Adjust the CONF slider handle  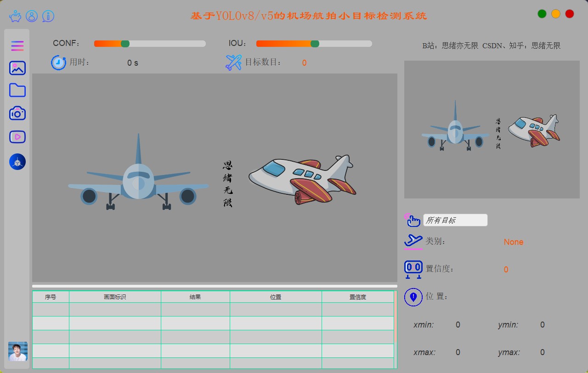point(125,44)
